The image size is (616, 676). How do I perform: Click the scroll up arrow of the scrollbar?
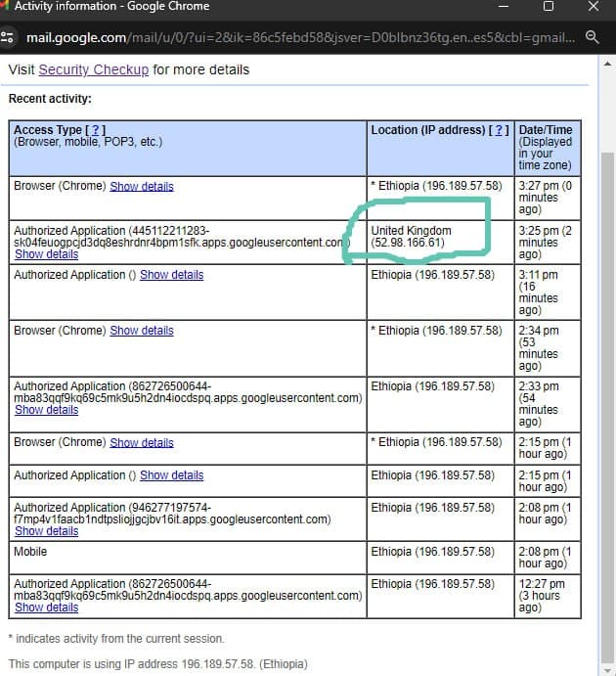coord(607,64)
